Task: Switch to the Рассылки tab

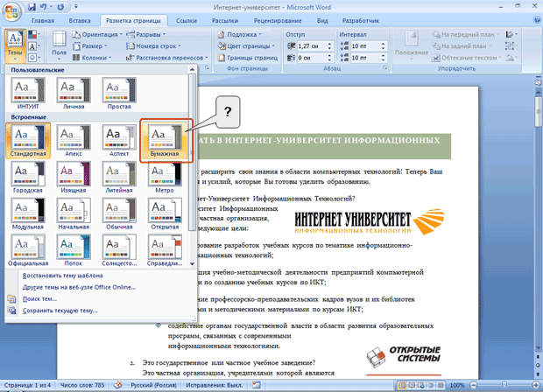Action: coord(225,21)
